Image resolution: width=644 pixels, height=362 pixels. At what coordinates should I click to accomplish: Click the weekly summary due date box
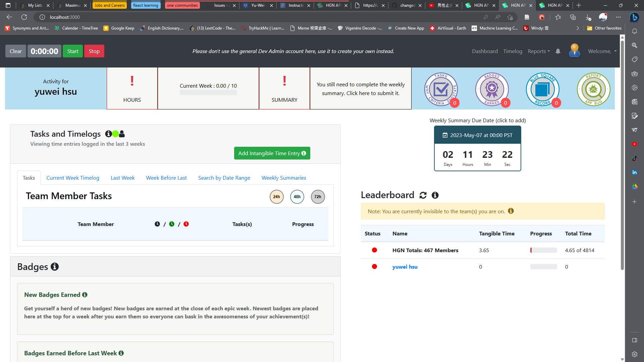478,148
